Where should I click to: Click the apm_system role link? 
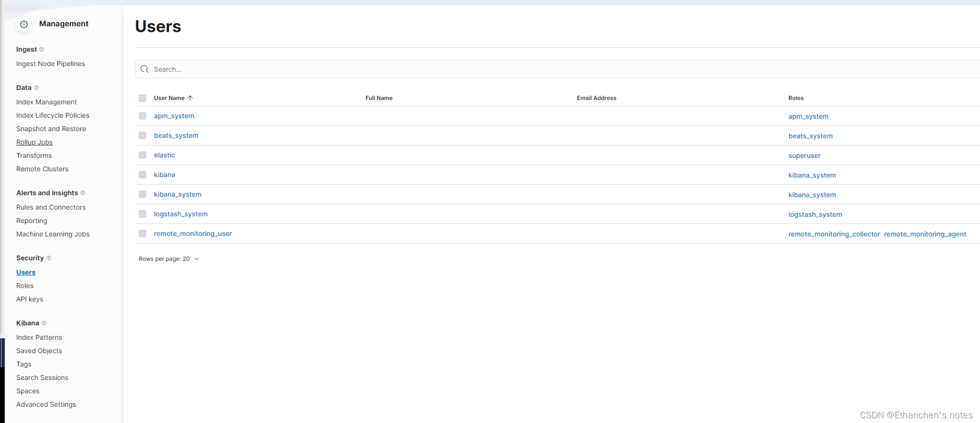[808, 116]
